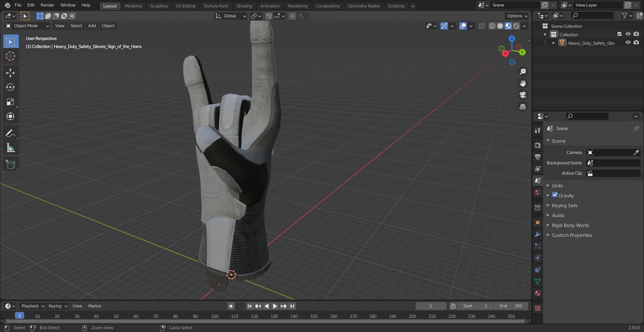Toggle X-Ray display button
The width and height of the screenshot is (644, 332).
(x=481, y=26)
